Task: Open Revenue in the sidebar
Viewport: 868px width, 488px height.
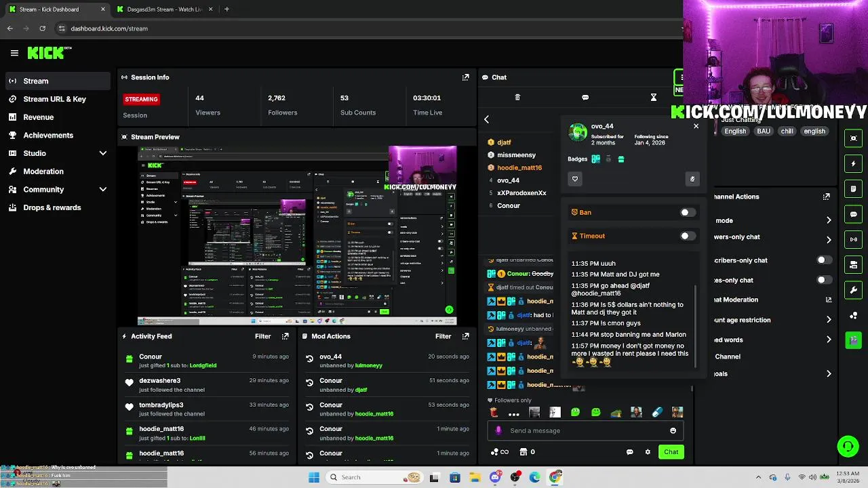Action: (x=58, y=117)
